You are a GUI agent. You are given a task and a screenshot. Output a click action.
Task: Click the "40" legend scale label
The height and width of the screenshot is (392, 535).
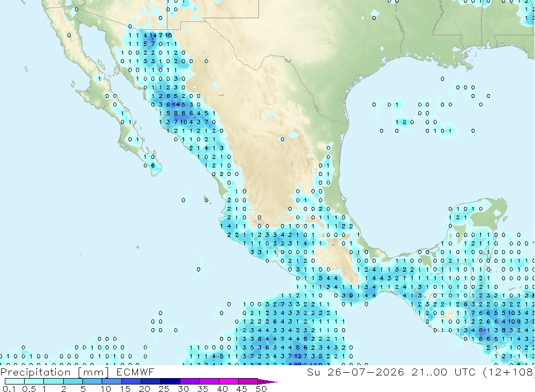tap(222, 389)
